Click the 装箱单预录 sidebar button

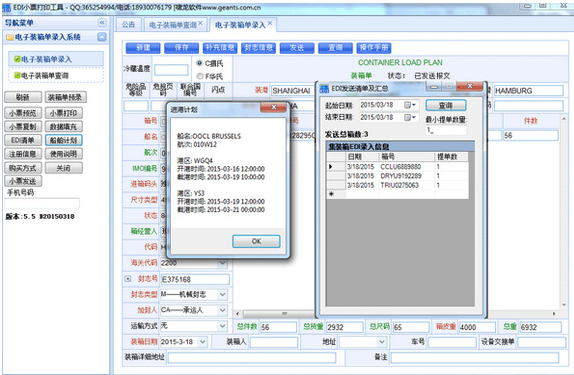click(x=66, y=97)
